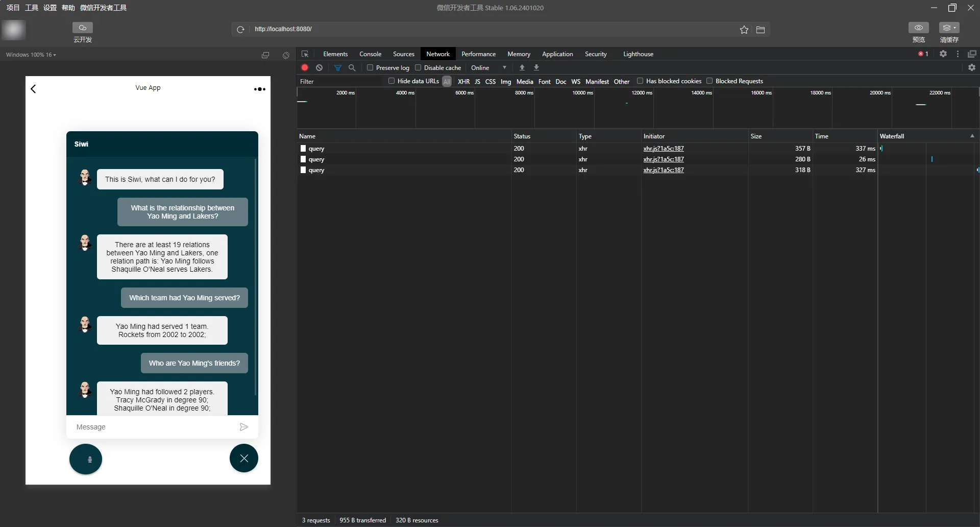Sort requests by Time column
Viewport: 980px width, 527px height.
tap(845, 136)
